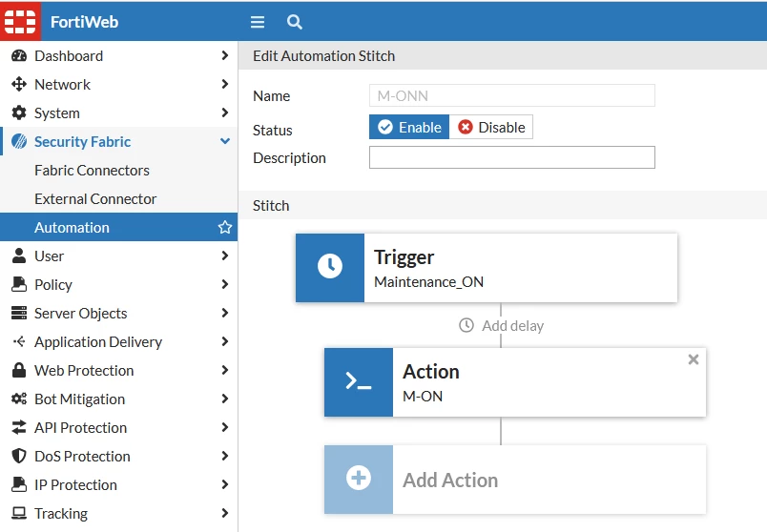This screenshot has width=767, height=532.
Task: Click the IP Protection icon
Action: [19, 484]
